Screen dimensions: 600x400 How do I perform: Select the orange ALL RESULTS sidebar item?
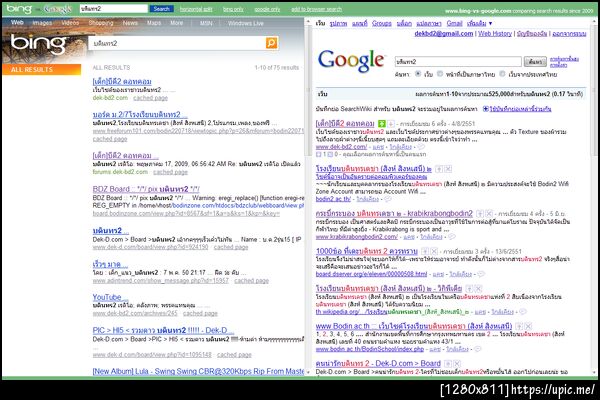click(42, 69)
